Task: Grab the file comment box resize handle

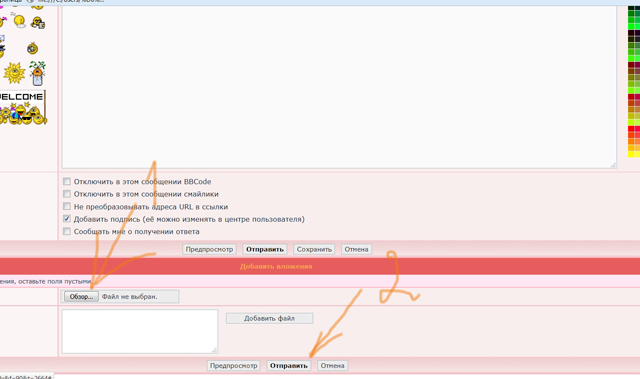Action: 214,350
